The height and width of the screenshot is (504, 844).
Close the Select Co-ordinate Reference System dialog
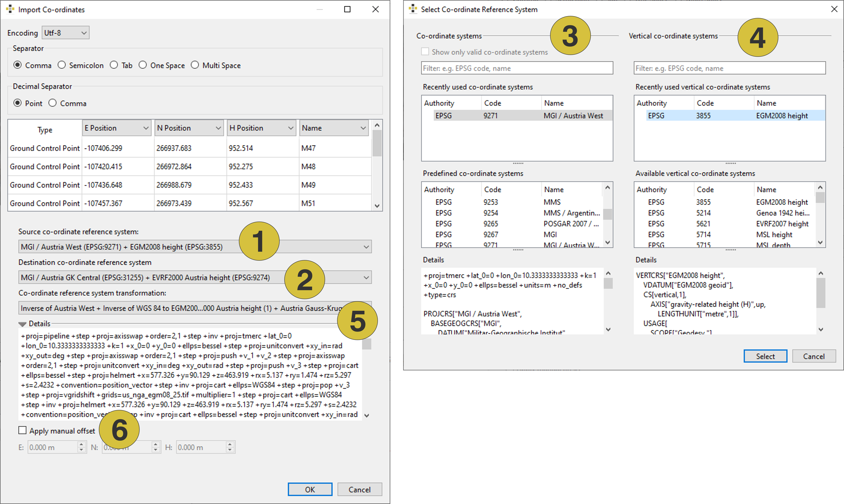834,9
